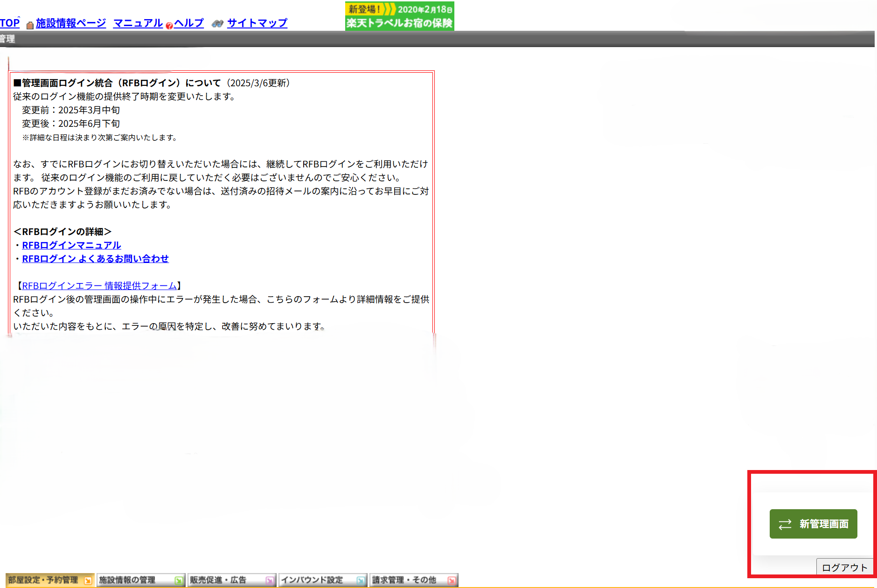Select the 請求管理・その他 tab
Viewport: 877px width, 588px height.
pos(414,580)
